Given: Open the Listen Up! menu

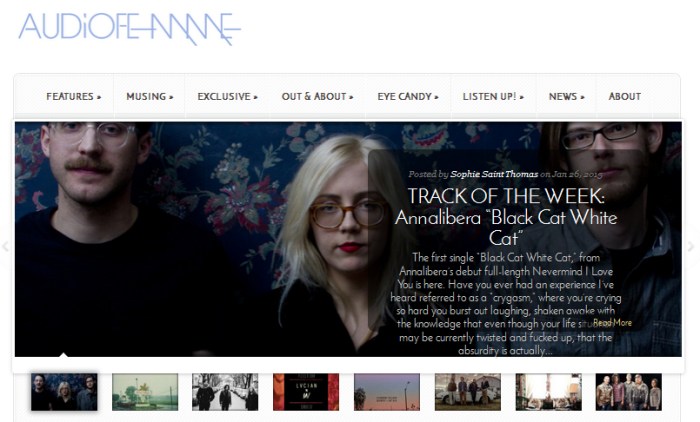Looking at the screenshot, I should tap(493, 96).
